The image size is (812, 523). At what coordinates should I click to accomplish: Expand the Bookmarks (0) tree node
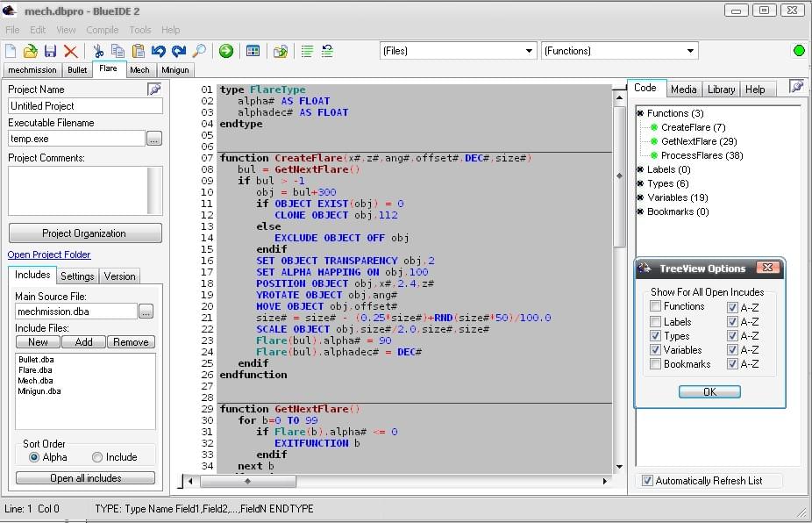coord(640,211)
